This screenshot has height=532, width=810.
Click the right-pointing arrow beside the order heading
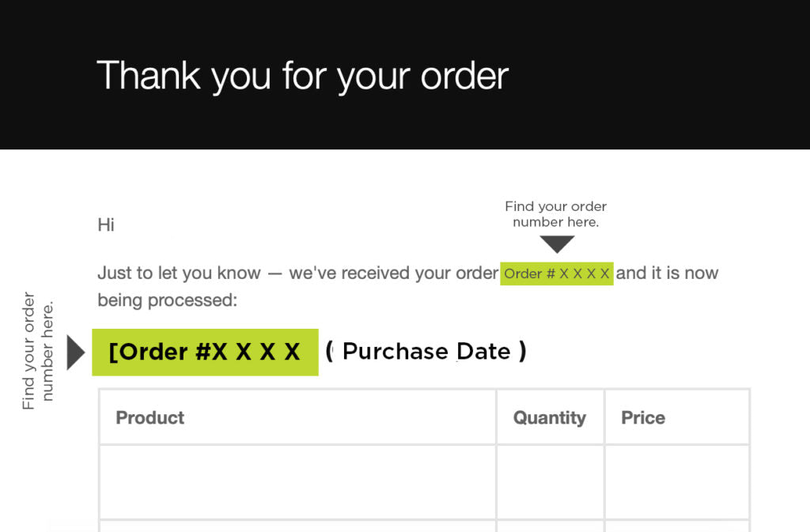[74, 353]
